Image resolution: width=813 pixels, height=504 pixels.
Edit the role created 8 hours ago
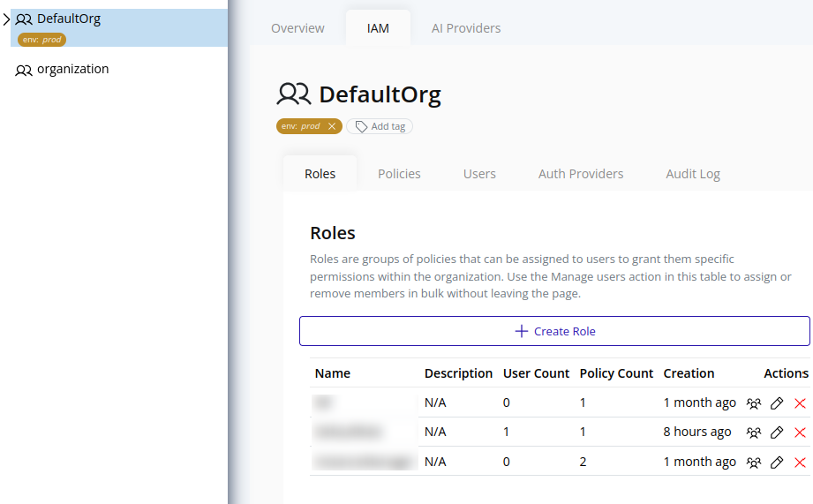tap(777, 433)
